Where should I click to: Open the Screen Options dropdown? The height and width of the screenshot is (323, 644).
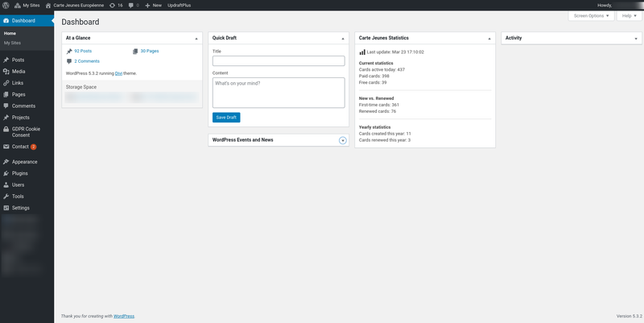point(592,15)
